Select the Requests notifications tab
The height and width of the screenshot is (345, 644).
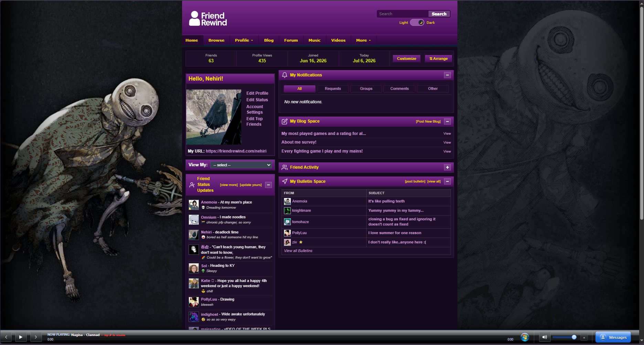click(x=333, y=89)
